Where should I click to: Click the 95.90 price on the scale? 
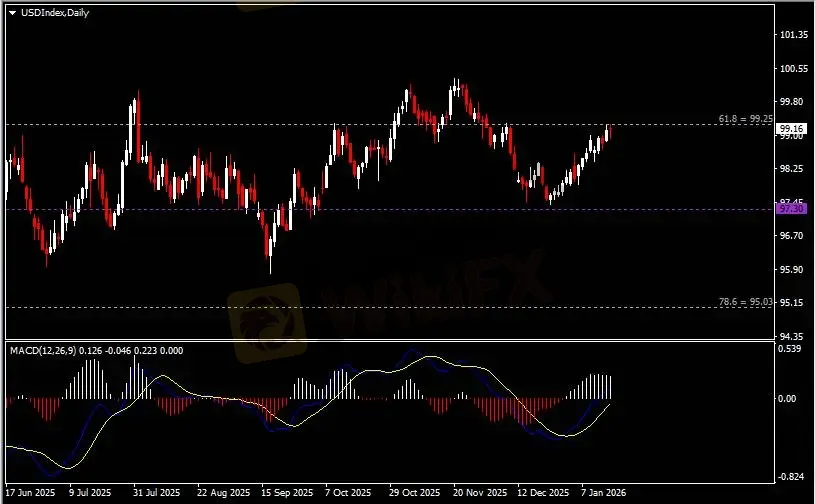pos(791,269)
